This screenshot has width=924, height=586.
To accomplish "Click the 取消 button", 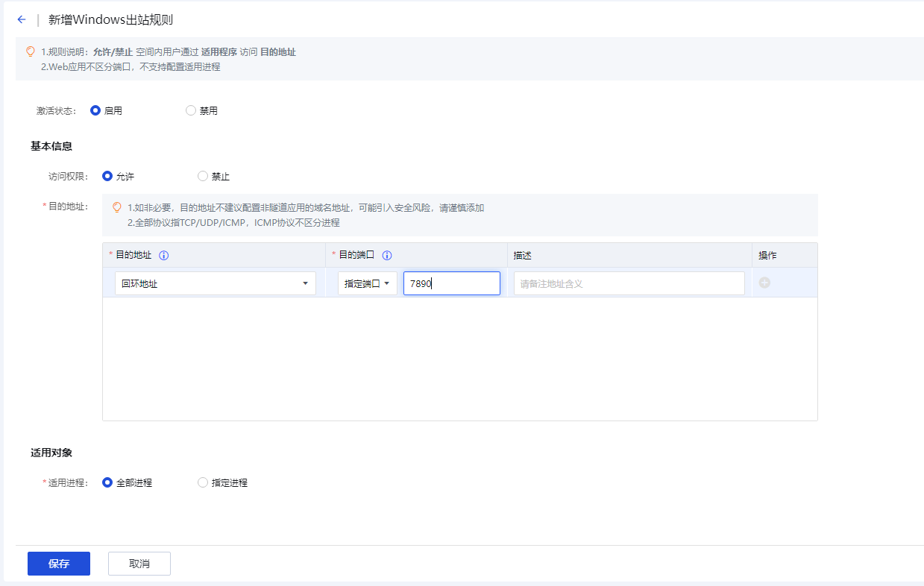I will (x=139, y=564).
